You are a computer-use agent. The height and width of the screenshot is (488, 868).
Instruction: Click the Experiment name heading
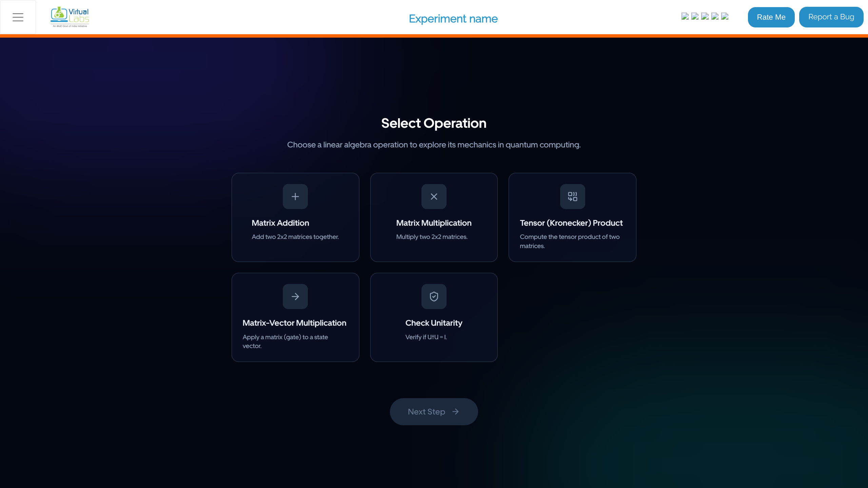point(453,19)
